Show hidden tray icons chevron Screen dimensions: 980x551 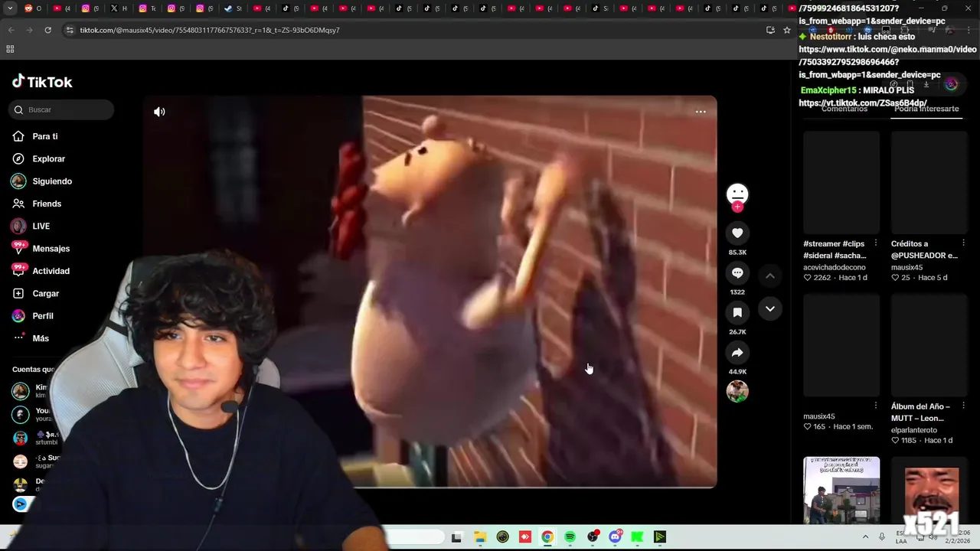(x=865, y=537)
